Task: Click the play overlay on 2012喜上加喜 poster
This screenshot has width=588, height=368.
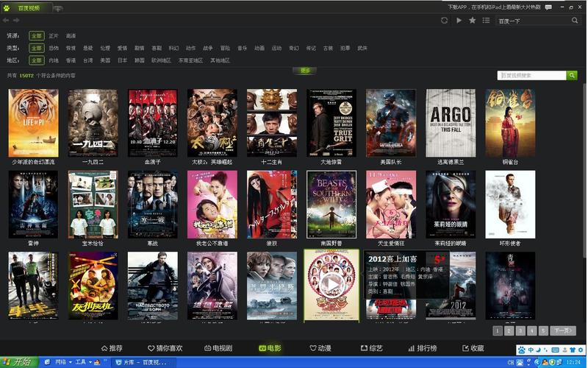Action: (x=331, y=284)
